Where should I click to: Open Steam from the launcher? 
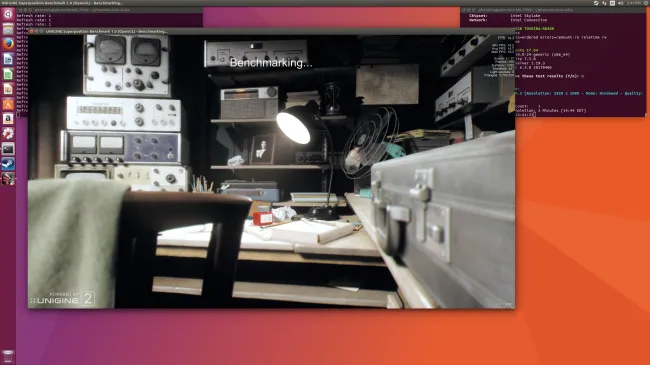(x=8, y=163)
